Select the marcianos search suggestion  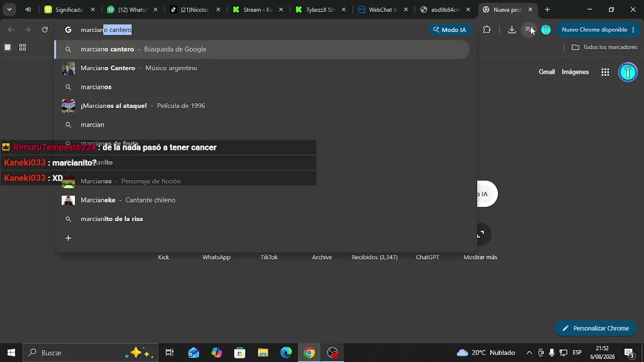262,87
